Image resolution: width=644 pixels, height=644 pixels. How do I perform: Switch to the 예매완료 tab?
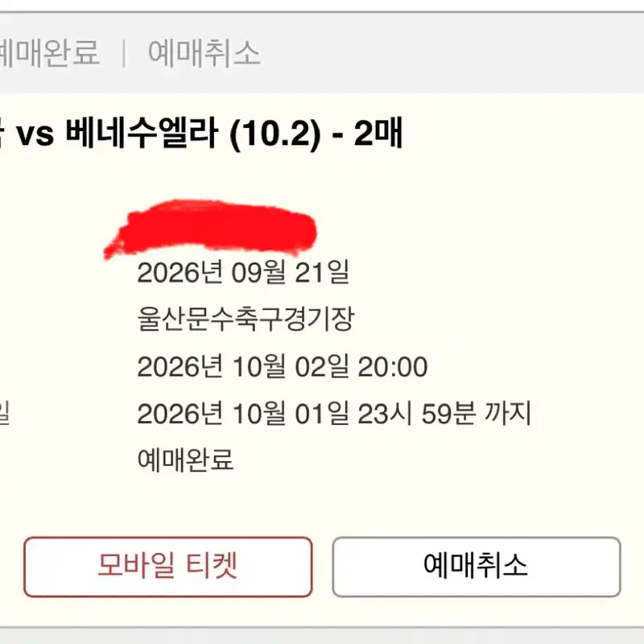pyautogui.click(x=48, y=53)
